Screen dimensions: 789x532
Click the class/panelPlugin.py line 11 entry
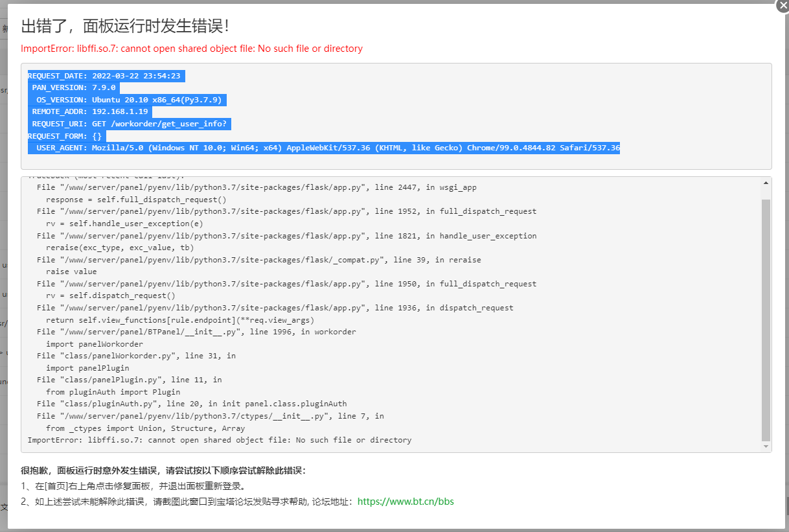coord(130,380)
